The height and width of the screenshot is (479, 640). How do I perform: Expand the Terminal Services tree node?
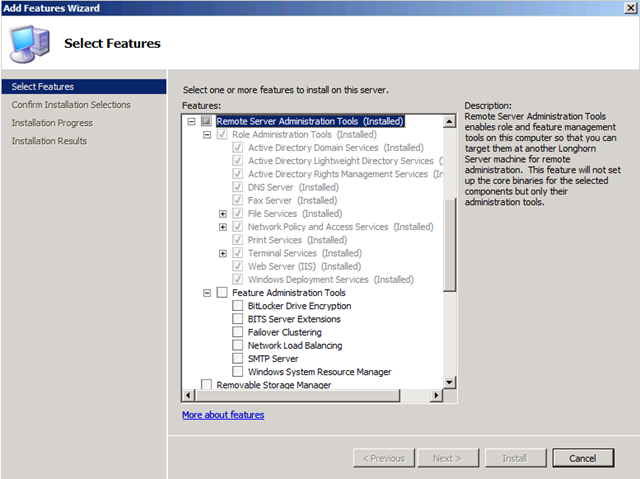pyautogui.click(x=223, y=253)
